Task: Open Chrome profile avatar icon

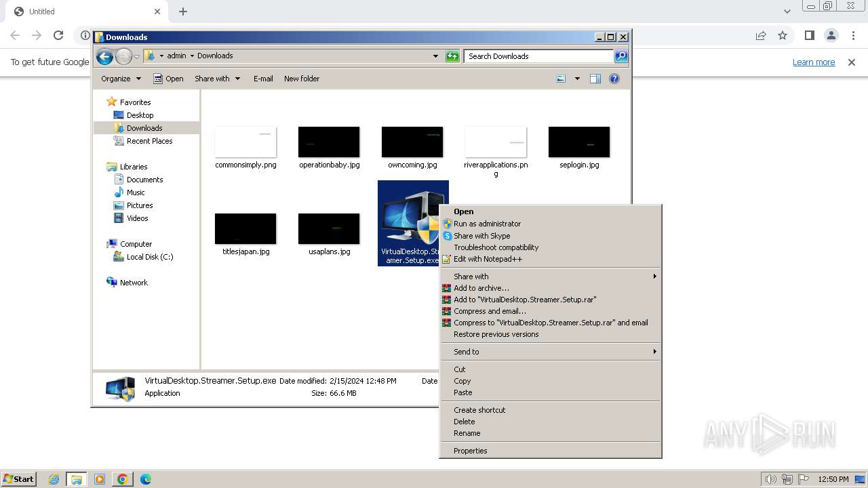Action: click(831, 35)
